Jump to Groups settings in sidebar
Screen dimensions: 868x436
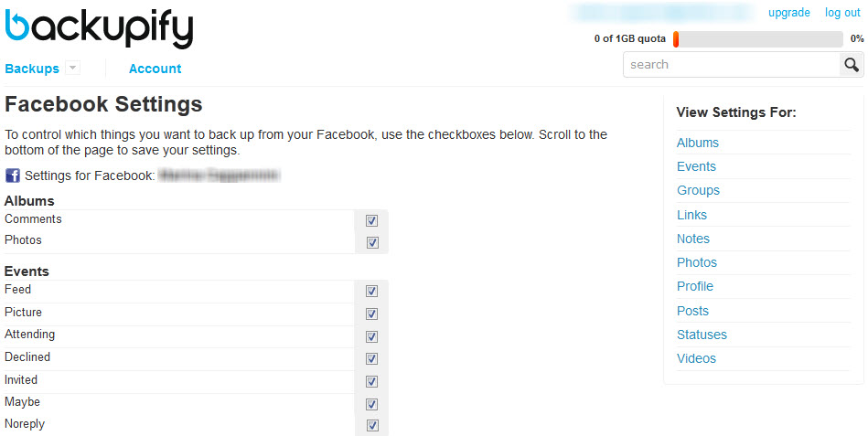[698, 190]
